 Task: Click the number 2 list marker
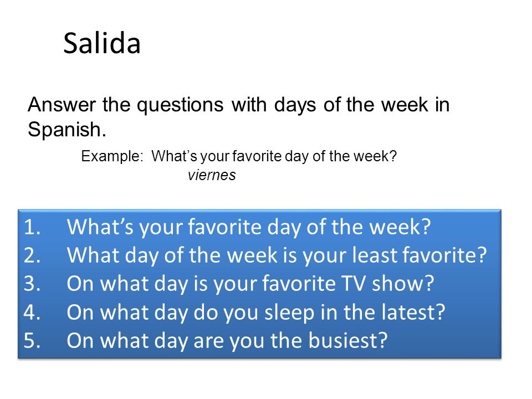click(32, 255)
